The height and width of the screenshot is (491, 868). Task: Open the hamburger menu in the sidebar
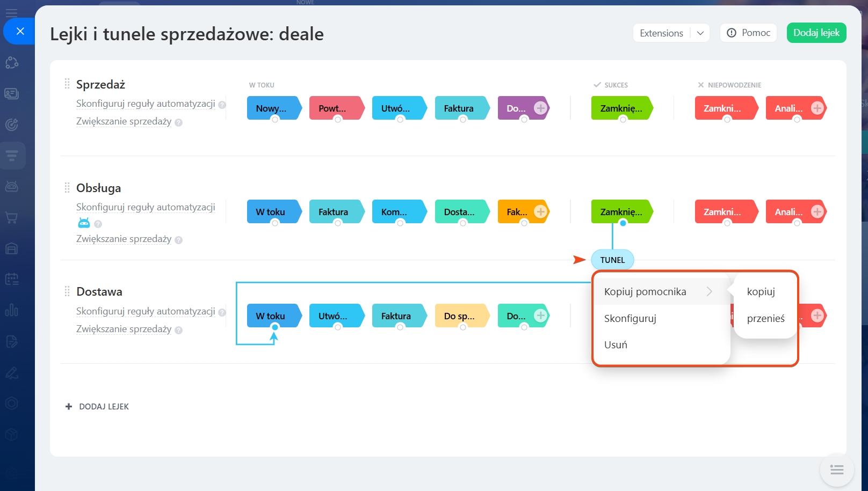[11, 12]
